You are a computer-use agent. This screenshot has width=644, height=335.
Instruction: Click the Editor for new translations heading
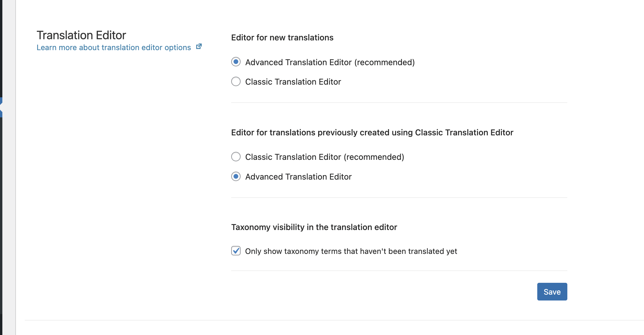tap(282, 37)
